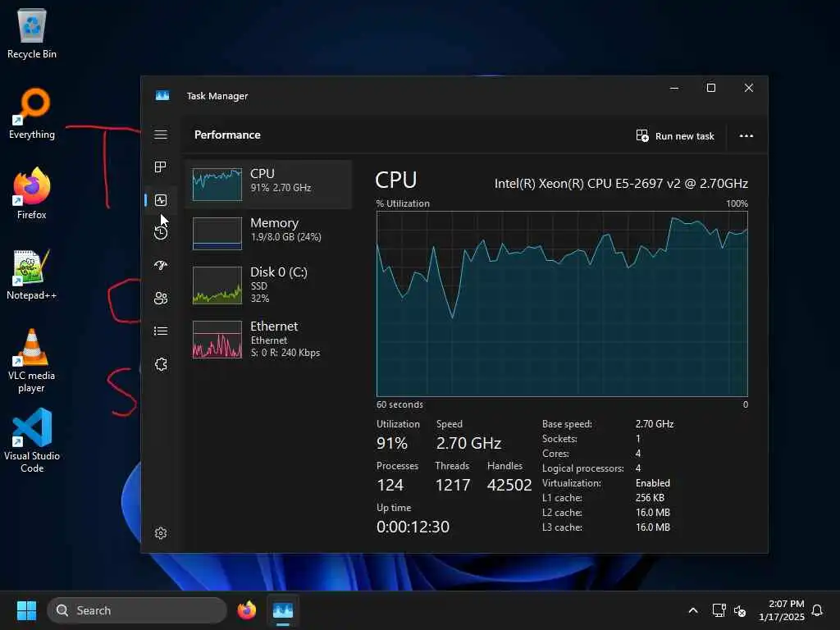Viewport: 840px width, 630px height.
Task: Open Task Manager settings gear icon
Action: click(x=161, y=533)
